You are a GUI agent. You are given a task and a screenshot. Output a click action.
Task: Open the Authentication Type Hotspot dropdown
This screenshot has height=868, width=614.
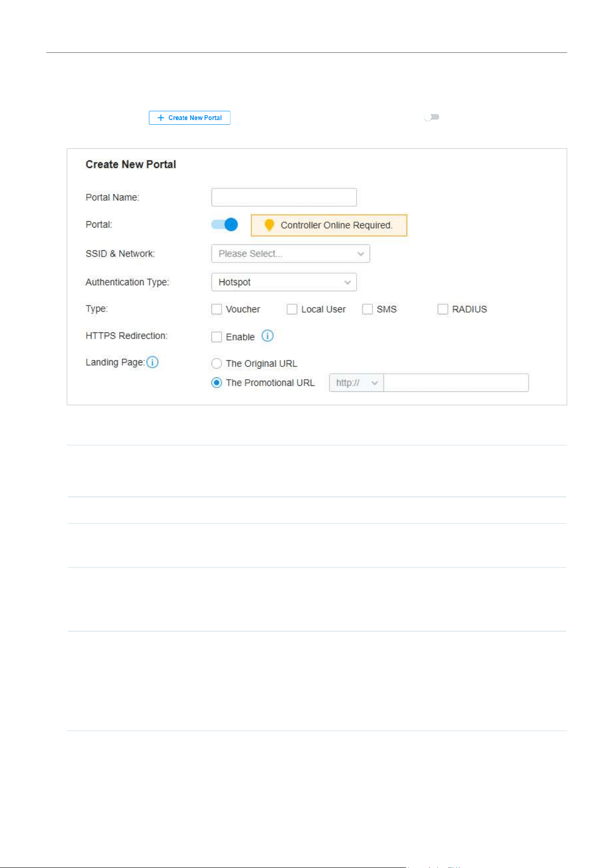pos(284,282)
